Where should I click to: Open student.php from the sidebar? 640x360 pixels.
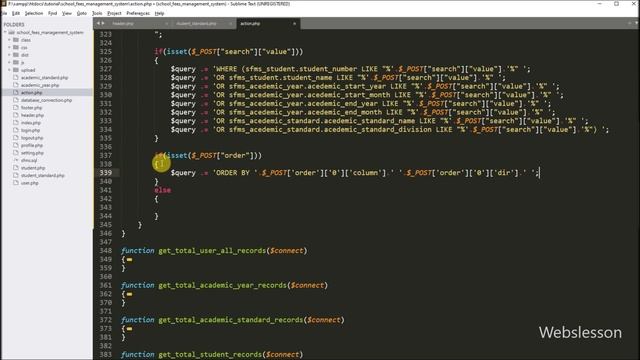33,168
